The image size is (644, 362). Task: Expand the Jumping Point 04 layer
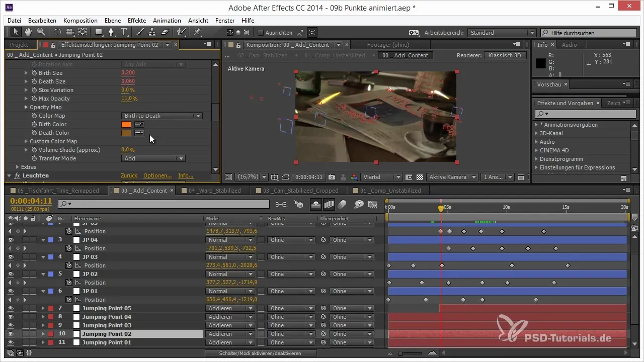click(43, 317)
